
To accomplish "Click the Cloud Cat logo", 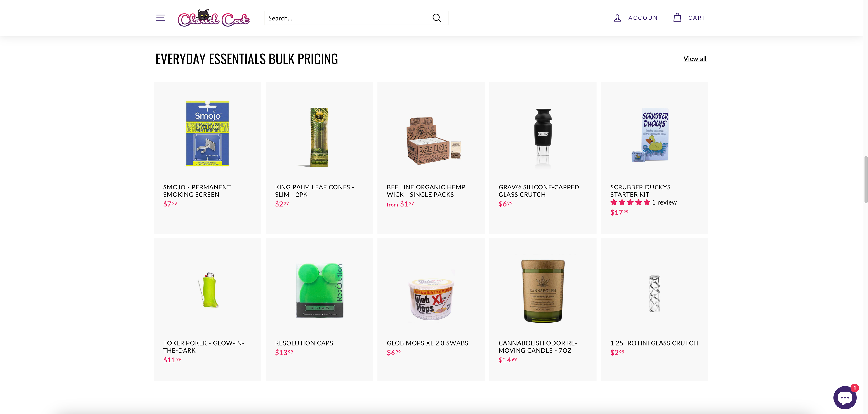I will (214, 18).
